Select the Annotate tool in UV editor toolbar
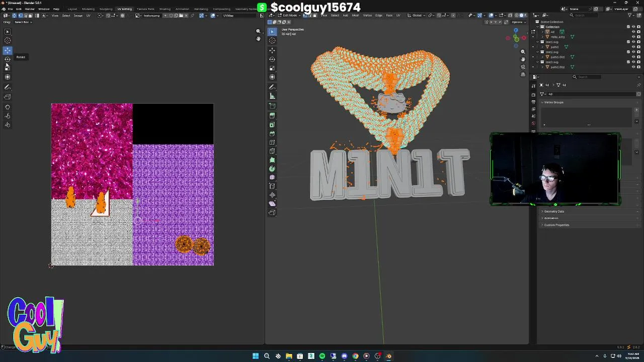 [x=8, y=87]
